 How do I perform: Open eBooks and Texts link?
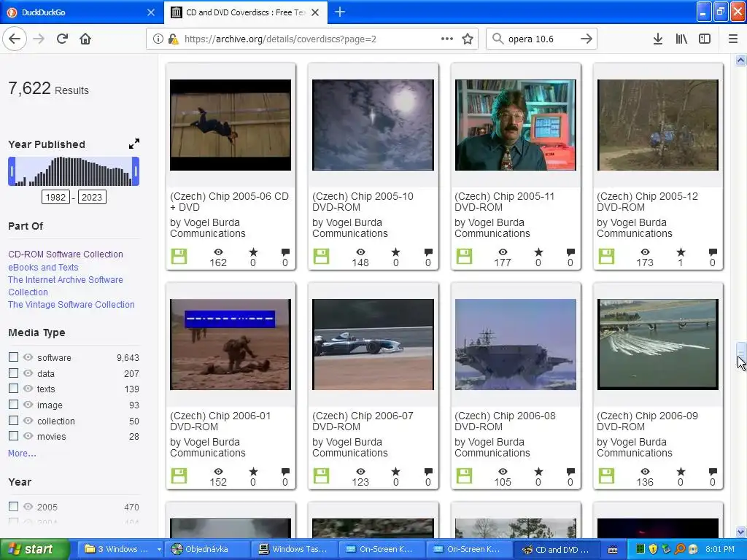(x=43, y=267)
